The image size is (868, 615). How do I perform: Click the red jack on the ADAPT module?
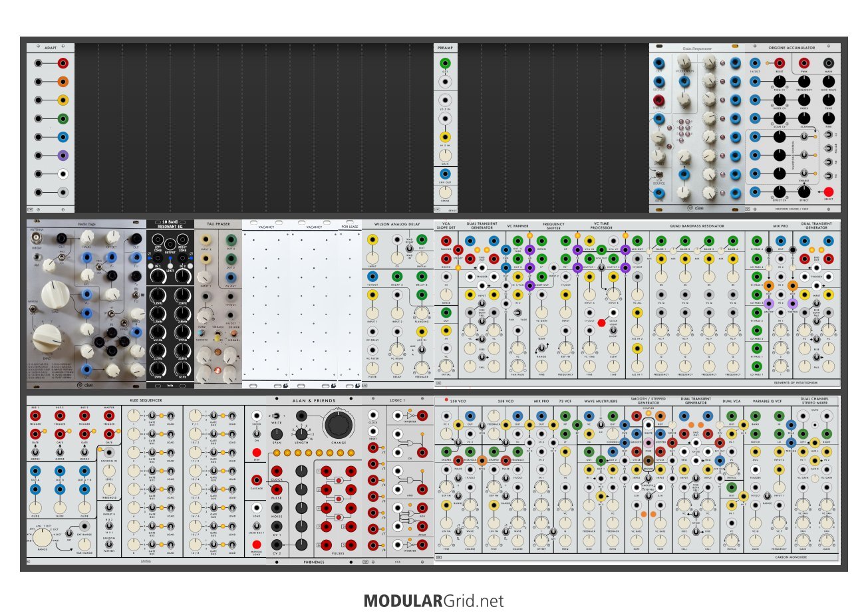click(x=63, y=63)
